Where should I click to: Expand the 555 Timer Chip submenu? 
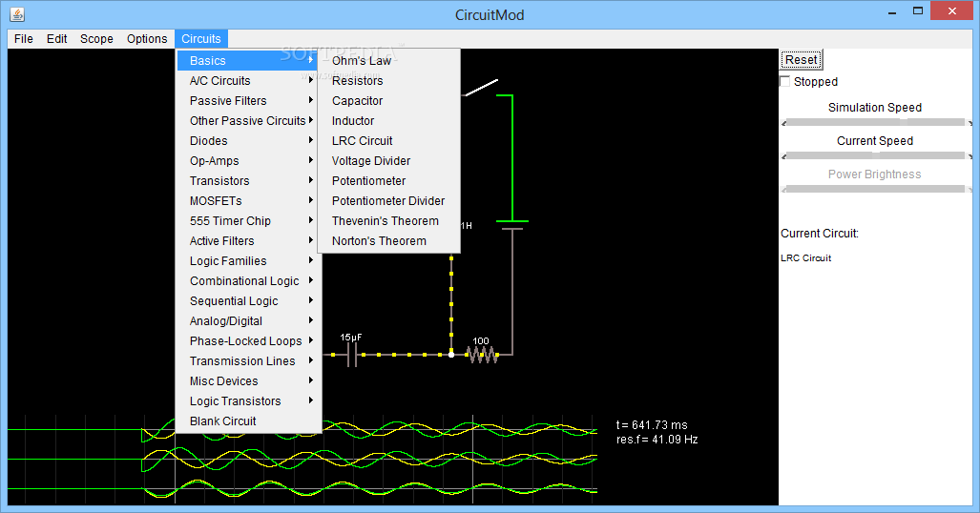click(x=248, y=220)
